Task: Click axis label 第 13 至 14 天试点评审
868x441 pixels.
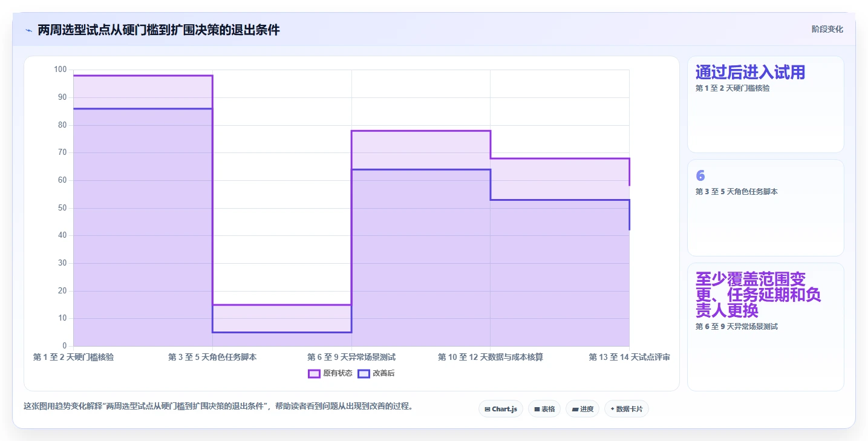Action: [x=629, y=358]
